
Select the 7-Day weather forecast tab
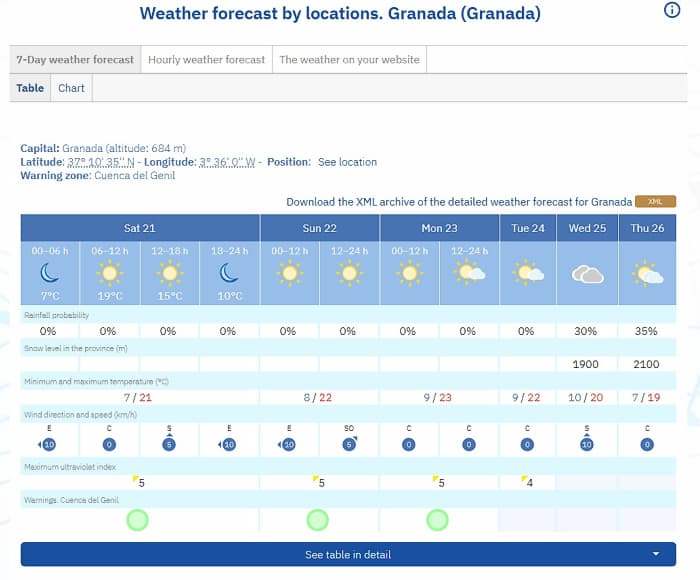[75, 60]
